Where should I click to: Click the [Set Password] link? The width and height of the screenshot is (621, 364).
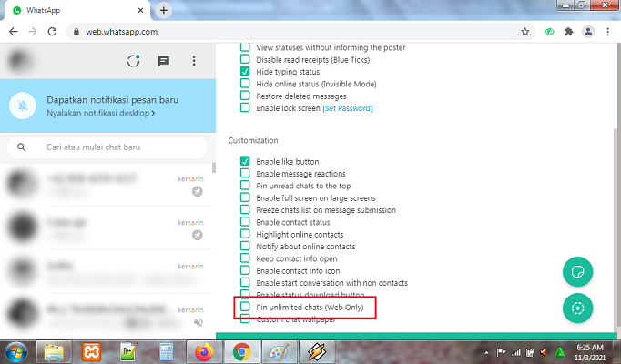[x=347, y=108]
